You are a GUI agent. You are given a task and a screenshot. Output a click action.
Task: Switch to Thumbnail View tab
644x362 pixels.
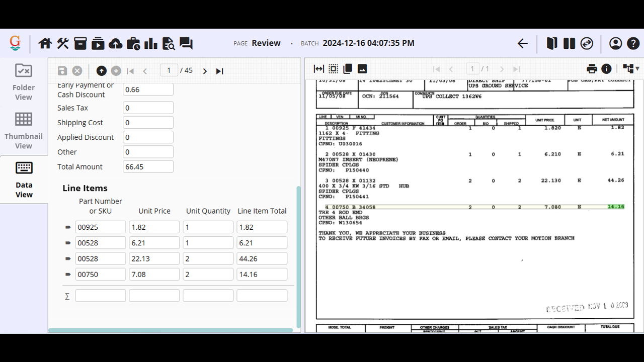24,131
